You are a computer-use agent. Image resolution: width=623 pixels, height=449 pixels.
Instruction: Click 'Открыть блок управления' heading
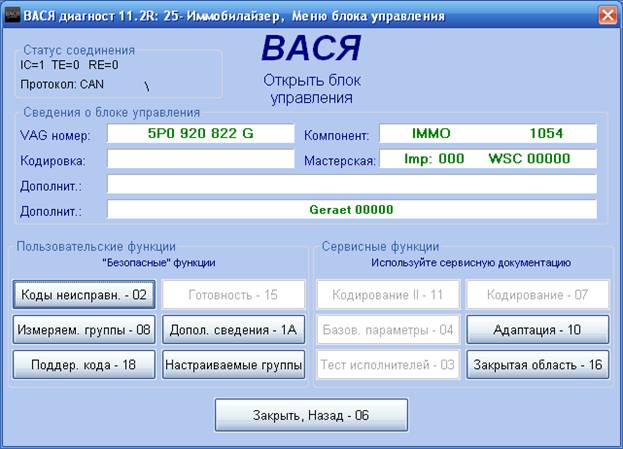(x=312, y=89)
